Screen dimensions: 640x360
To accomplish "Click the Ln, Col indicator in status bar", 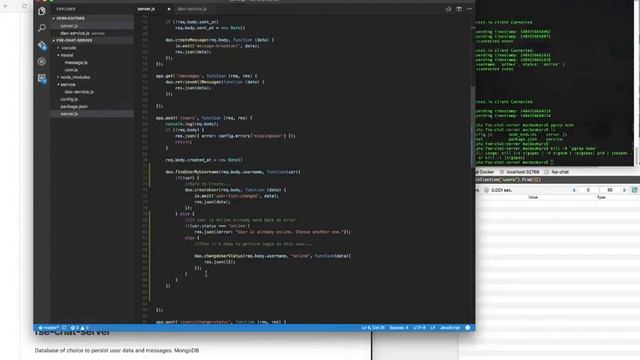I will point(373,328).
